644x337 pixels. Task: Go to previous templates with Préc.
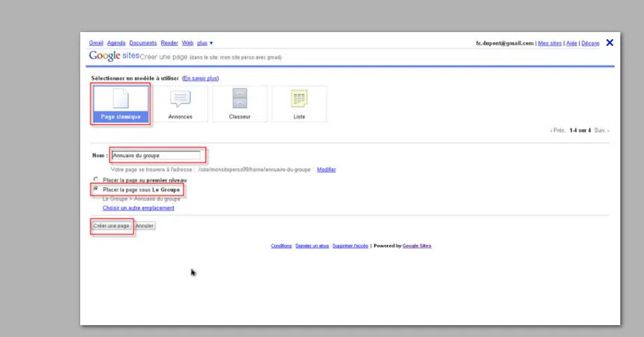(x=557, y=130)
